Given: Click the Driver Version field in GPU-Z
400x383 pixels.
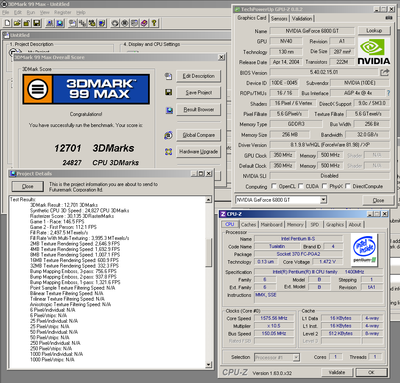Looking at the screenshot, I should (330, 145).
